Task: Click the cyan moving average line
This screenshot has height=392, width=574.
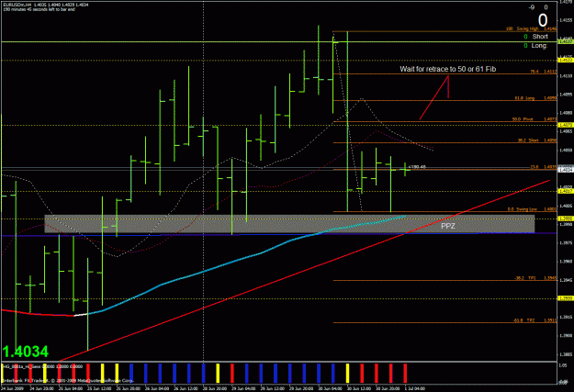Action: point(249,258)
